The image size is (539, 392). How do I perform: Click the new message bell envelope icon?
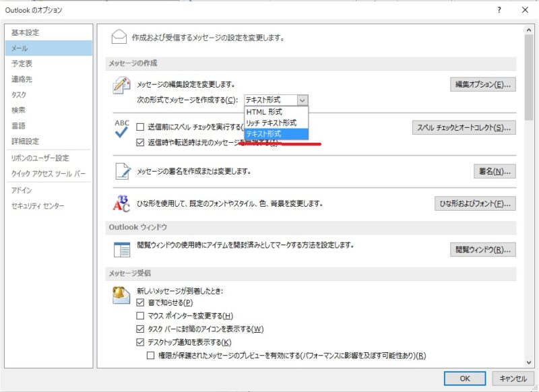(x=121, y=295)
